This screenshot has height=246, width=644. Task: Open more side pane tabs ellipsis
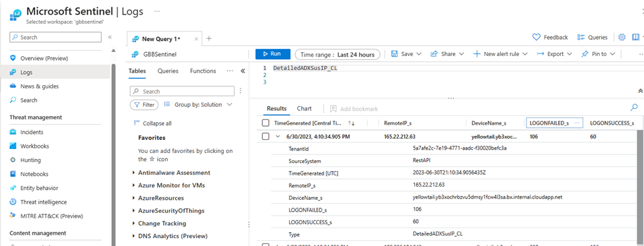[230, 71]
